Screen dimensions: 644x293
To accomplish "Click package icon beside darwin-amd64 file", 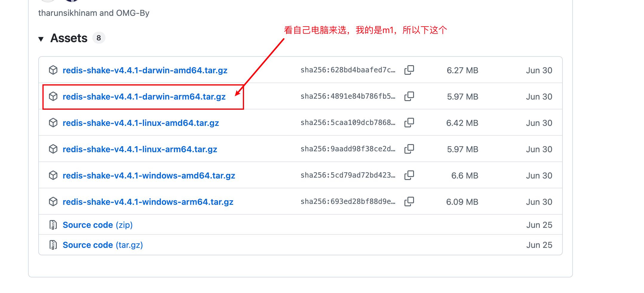I will (x=53, y=70).
